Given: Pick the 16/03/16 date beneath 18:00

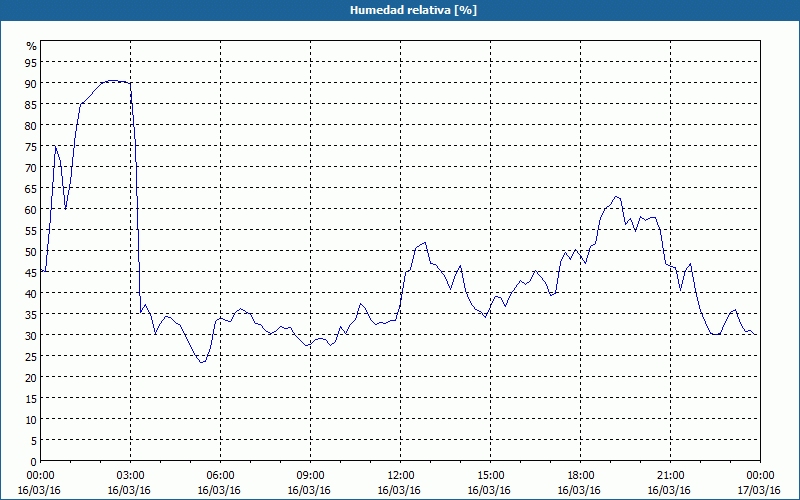Looking at the screenshot, I should click(x=579, y=490).
